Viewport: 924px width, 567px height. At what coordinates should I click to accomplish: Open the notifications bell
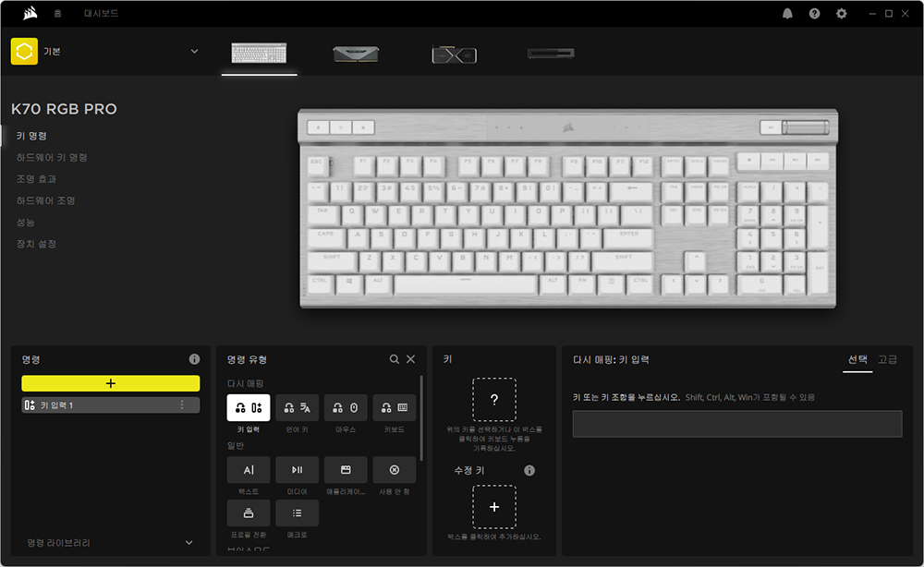click(787, 14)
